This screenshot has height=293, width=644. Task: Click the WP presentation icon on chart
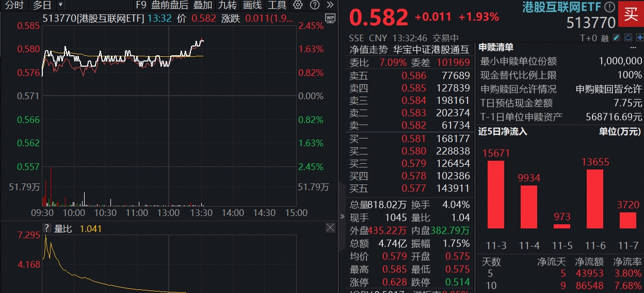coord(330,19)
